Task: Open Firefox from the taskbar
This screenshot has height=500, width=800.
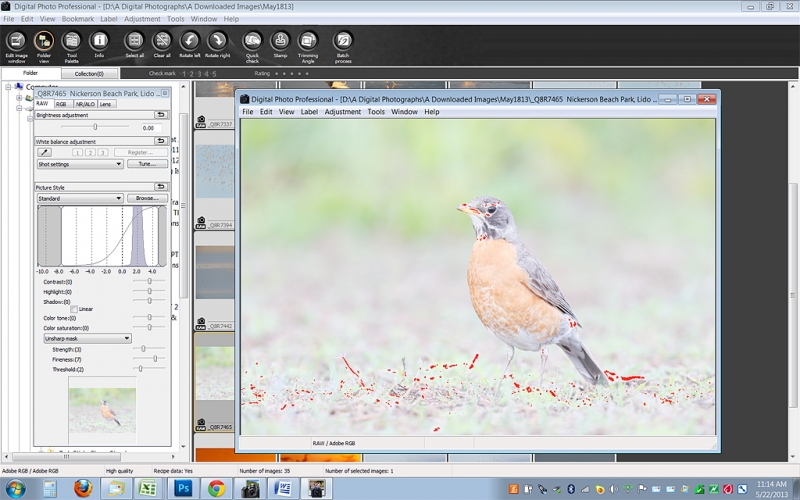Action: (x=83, y=488)
